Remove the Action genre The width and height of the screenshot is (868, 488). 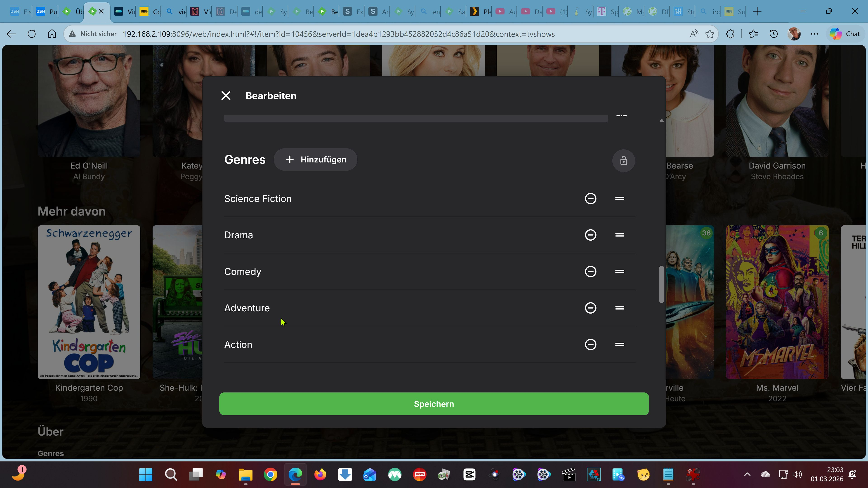tap(590, 344)
